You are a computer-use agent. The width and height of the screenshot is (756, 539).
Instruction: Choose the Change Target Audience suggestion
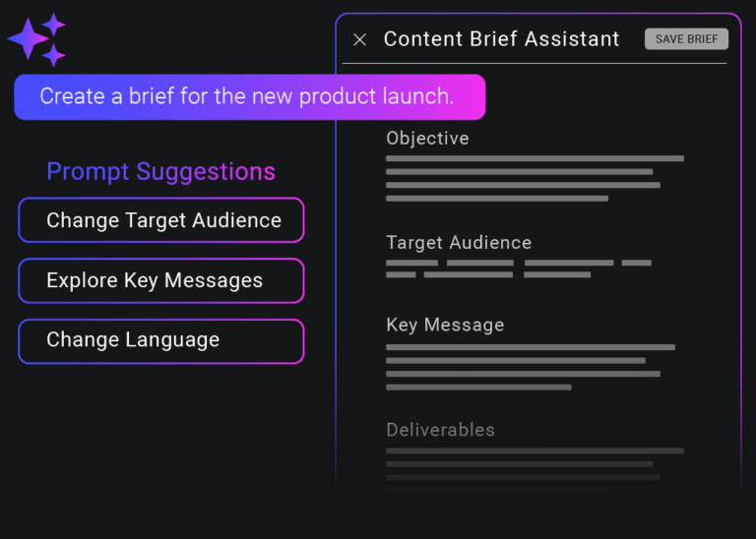tap(161, 220)
